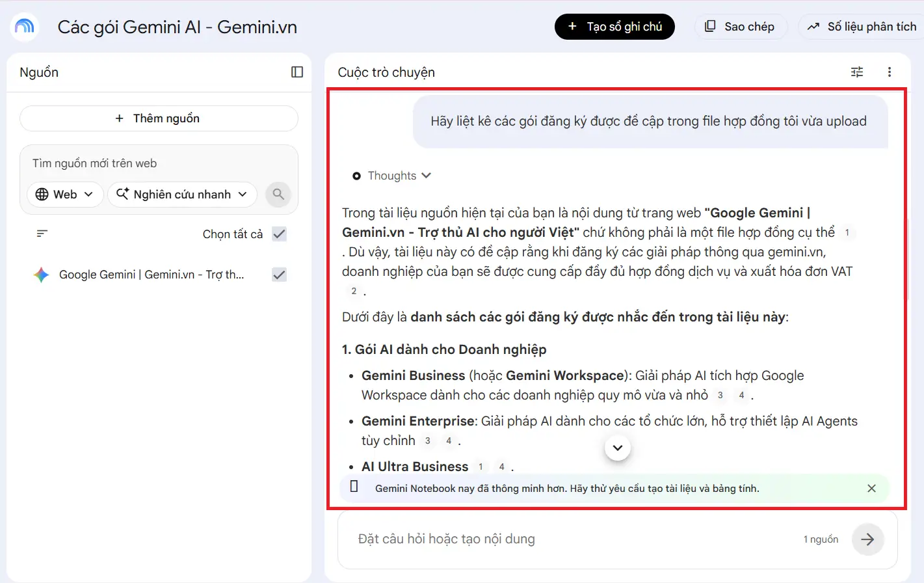Click the scroll-to-bottom chevron button
This screenshot has width=924, height=583.
618,448
